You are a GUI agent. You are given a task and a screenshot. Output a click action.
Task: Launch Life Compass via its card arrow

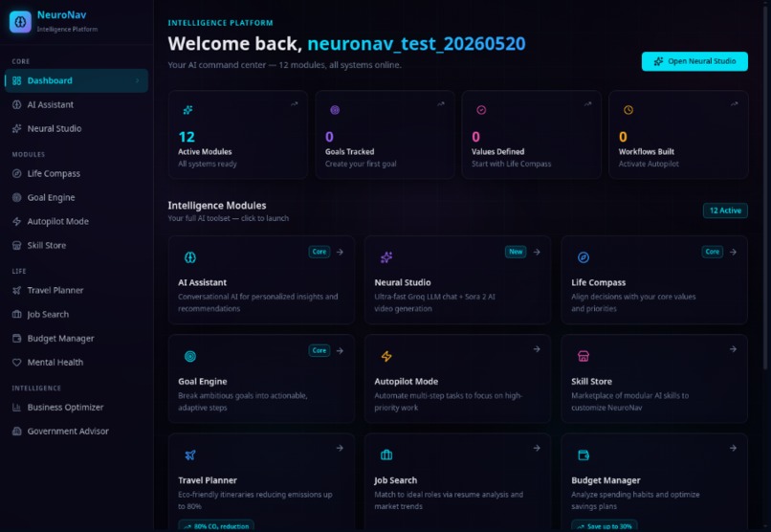click(733, 252)
